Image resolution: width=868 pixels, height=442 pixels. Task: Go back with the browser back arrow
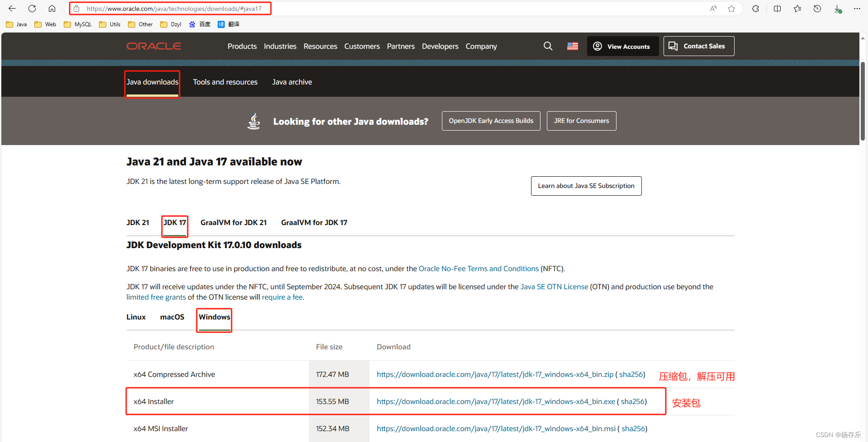pyautogui.click(x=12, y=9)
